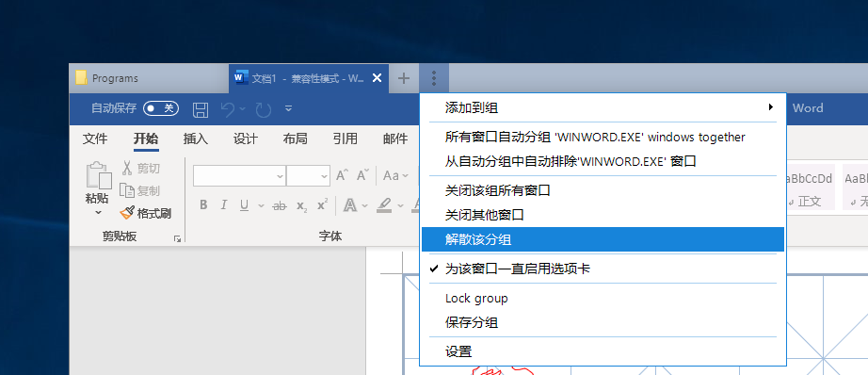Click the Undo arrow icon
868x375 pixels.
point(228,109)
